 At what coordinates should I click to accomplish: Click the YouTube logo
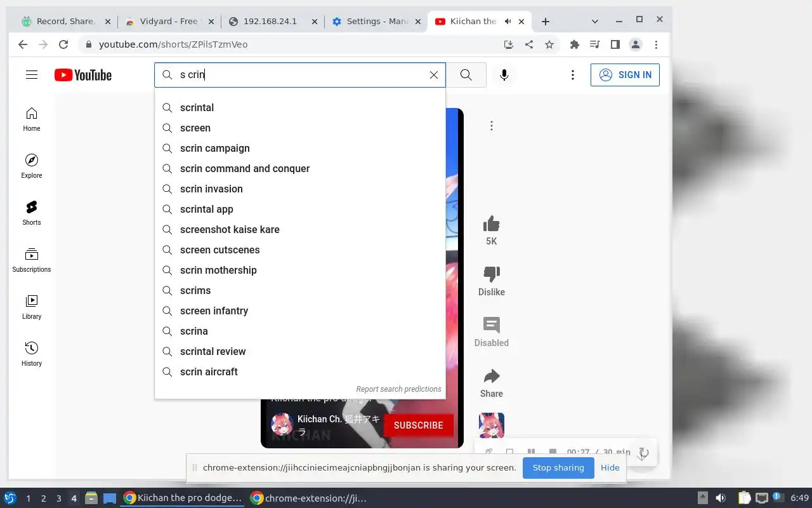click(83, 75)
